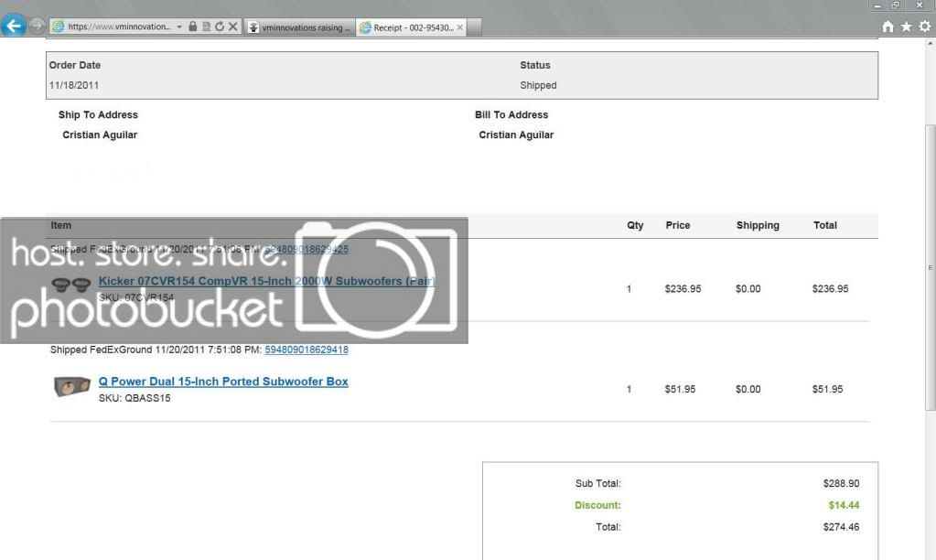Open the Kicker CompVR Subwoofers product link

coord(267,281)
